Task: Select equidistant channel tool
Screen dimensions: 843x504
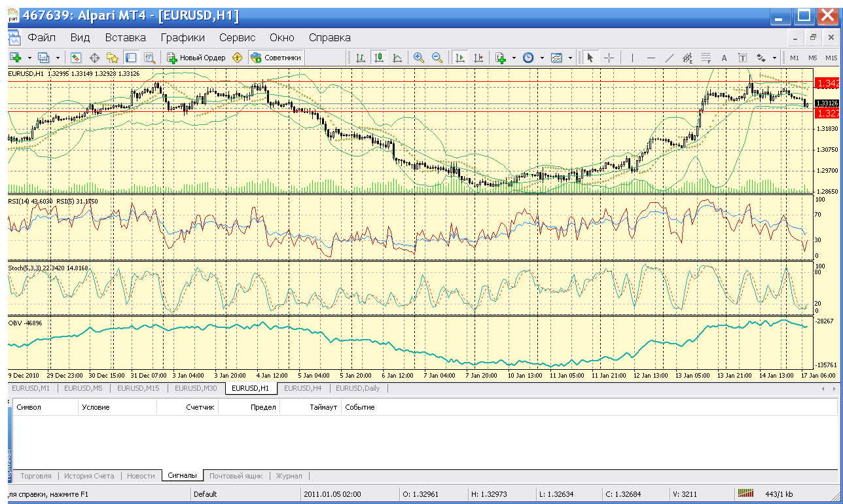Action: pyautogui.click(x=687, y=58)
